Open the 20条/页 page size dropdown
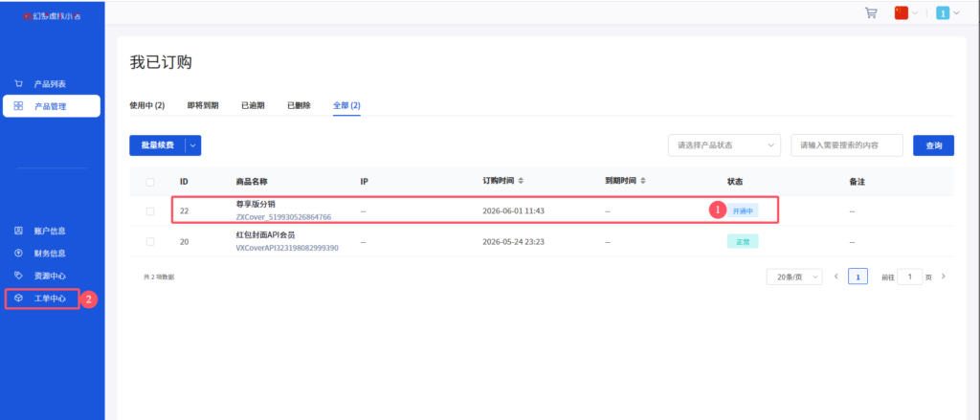 794,276
